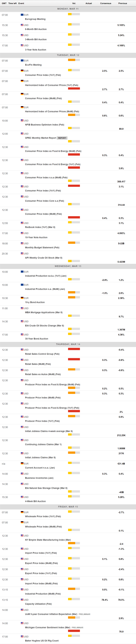Image resolution: width=136 pixels, height=644 pixels.
Task: Click the orange volatility bar for EcoFin Meeting
Action: 72,60
